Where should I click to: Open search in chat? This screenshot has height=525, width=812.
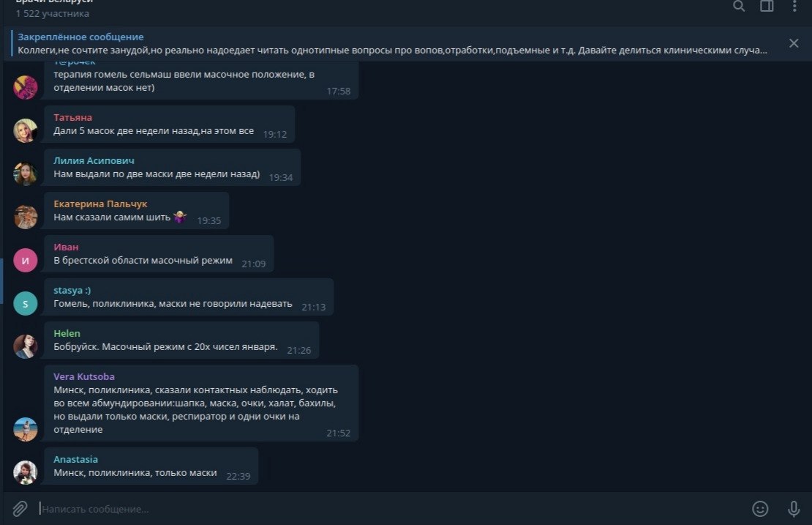739,6
